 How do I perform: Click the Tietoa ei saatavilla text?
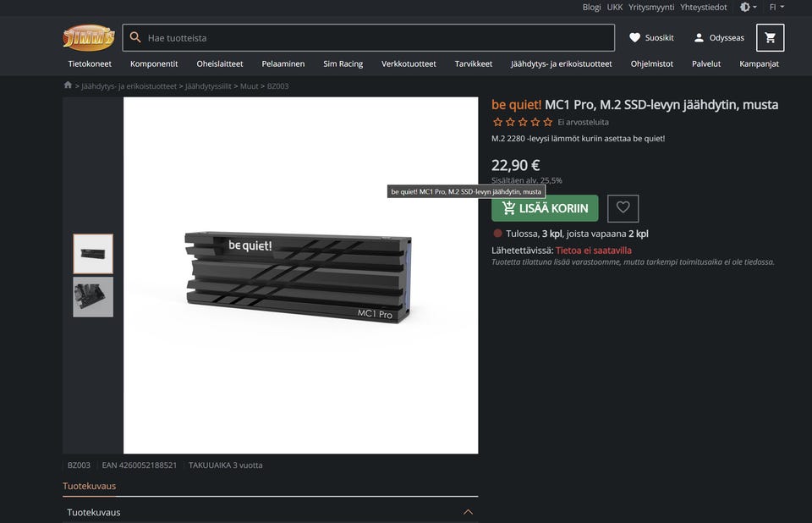pos(594,250)
